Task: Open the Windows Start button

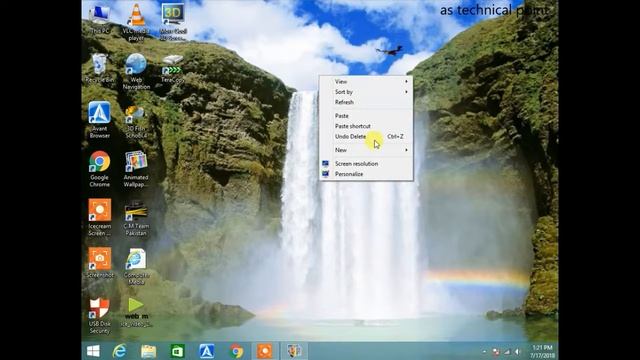Action: tap(93, 351)
